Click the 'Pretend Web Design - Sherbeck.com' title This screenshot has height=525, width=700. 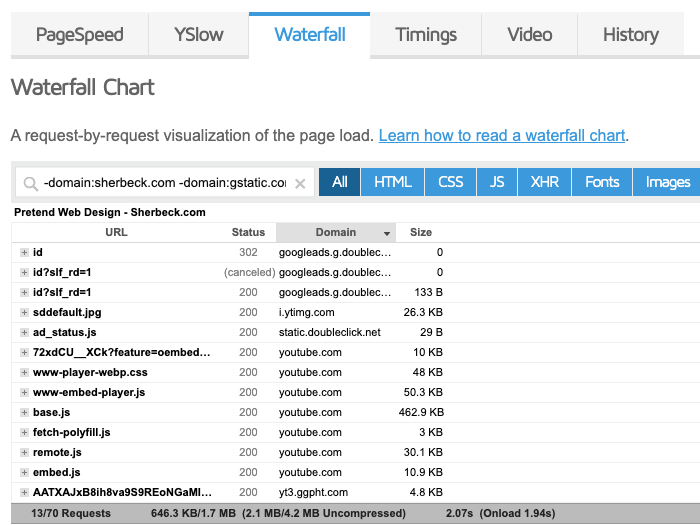(110, 212)
